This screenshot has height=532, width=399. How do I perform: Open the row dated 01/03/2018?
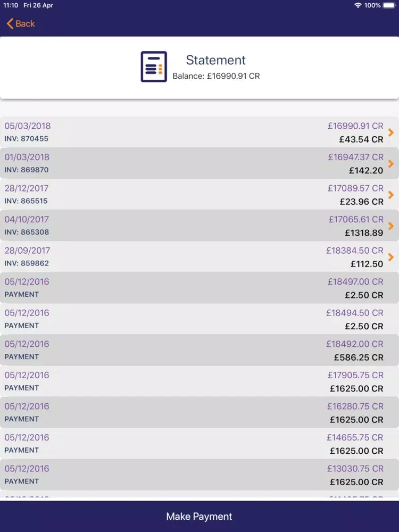coord(199,163)
